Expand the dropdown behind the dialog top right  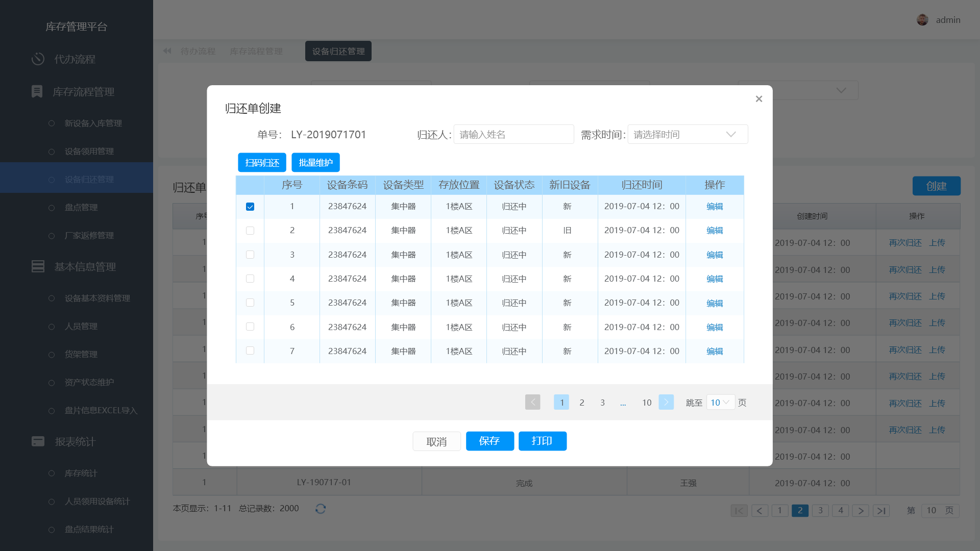pyautogui.click(x=841, y=90)
